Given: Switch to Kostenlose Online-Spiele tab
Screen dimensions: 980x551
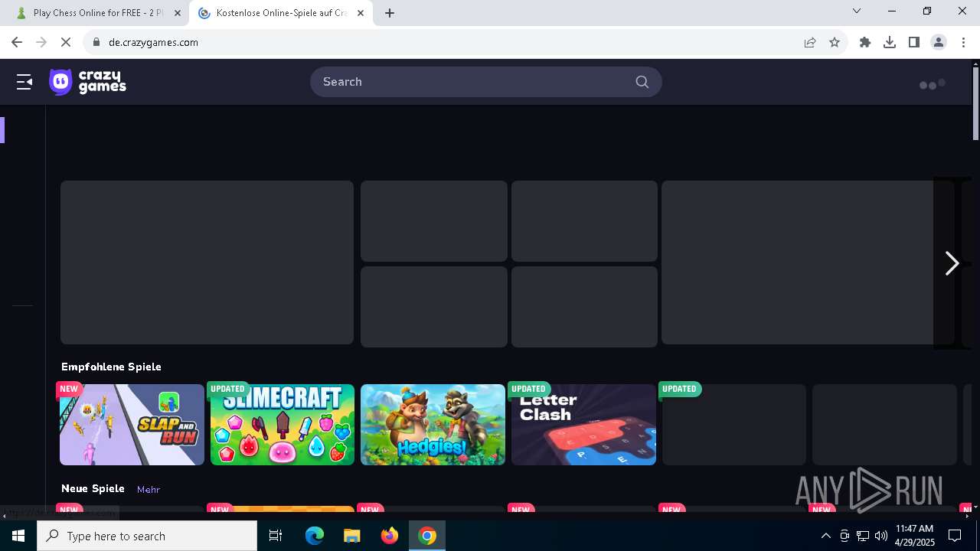Looking at the screenshot, I should (x=280, y=13).
